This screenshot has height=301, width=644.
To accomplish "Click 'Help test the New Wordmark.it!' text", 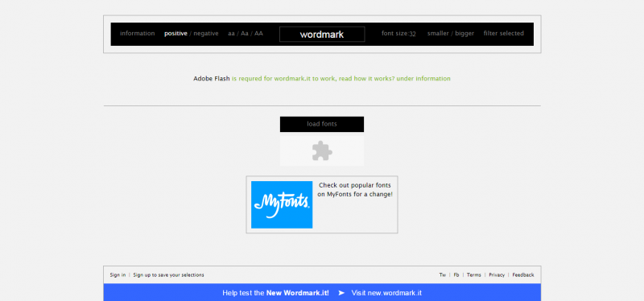I will click(x=275, y=293).
